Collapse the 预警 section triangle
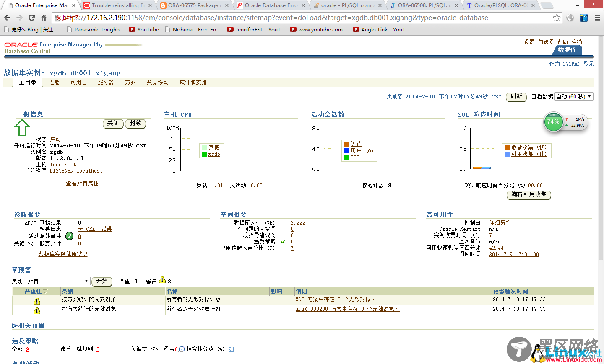This screenshot has width=604, height=364. coord(15,270)
